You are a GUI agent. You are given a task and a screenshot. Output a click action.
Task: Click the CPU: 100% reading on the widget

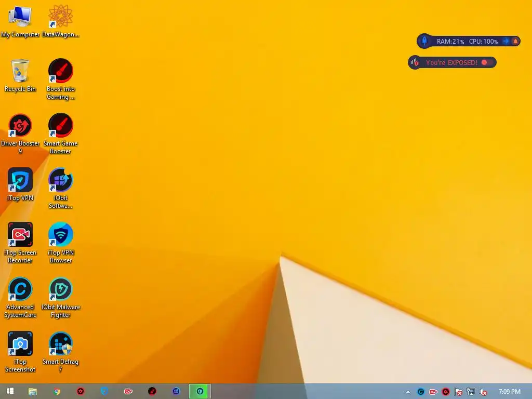483,42
